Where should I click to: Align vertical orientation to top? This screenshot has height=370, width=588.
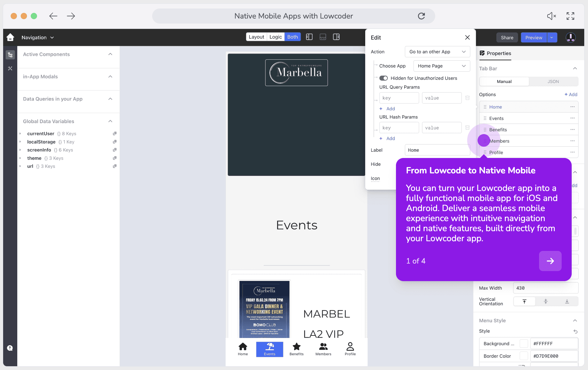tap(524, 302)
